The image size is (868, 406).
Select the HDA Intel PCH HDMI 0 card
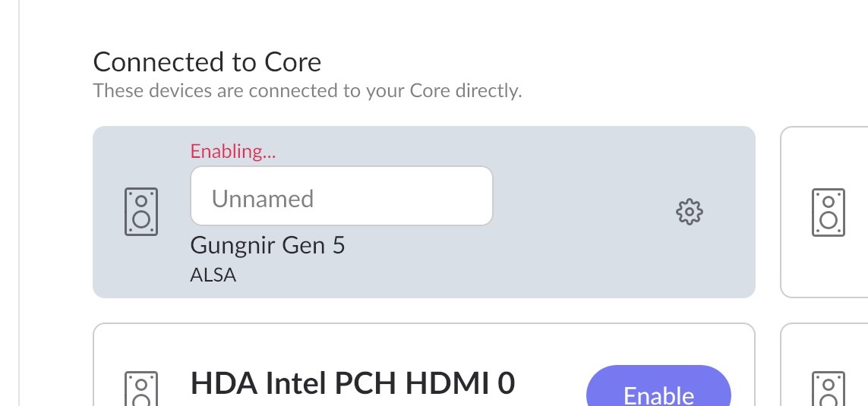point(424,364)
